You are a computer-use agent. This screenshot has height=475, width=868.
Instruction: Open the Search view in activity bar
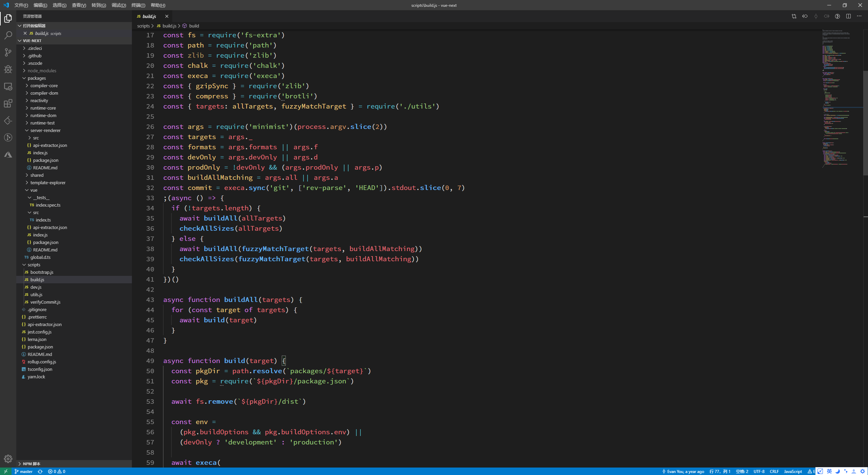(8, 35)
